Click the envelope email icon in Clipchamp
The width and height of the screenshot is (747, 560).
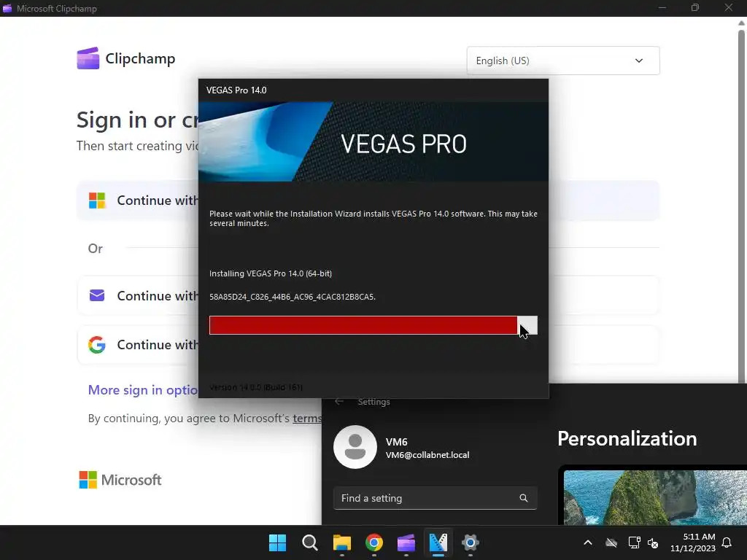coord(97,296)
